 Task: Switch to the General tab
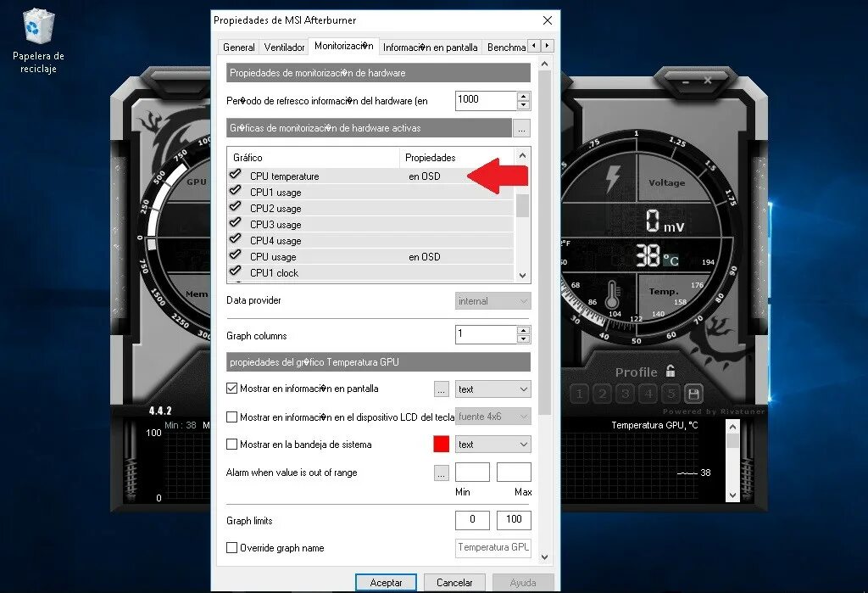238,48
